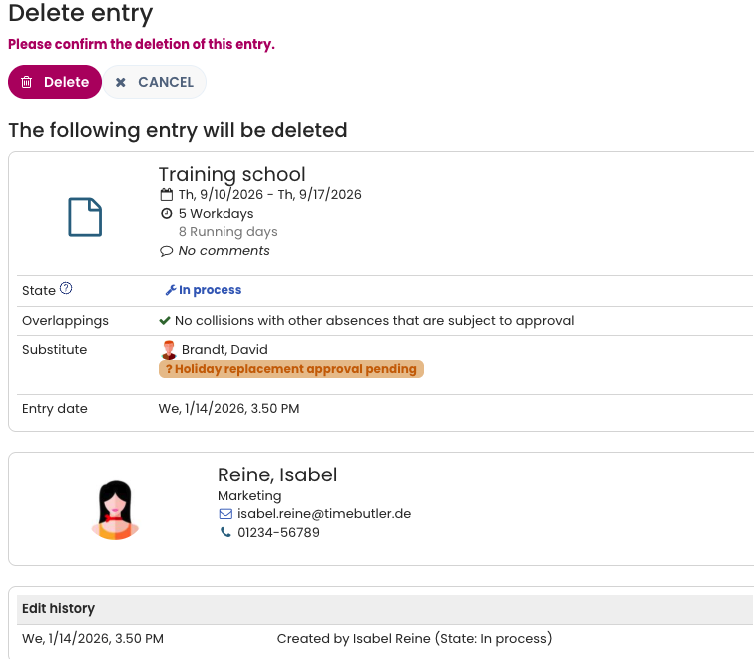Click David Brandt's avatar icon
754x659 pixels.
point(169,350)
